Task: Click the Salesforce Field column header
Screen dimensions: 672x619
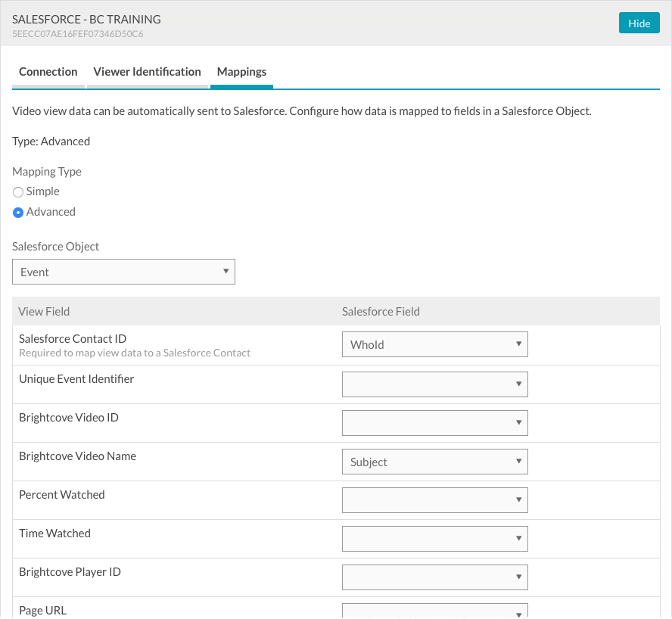Action: point(381,311)
